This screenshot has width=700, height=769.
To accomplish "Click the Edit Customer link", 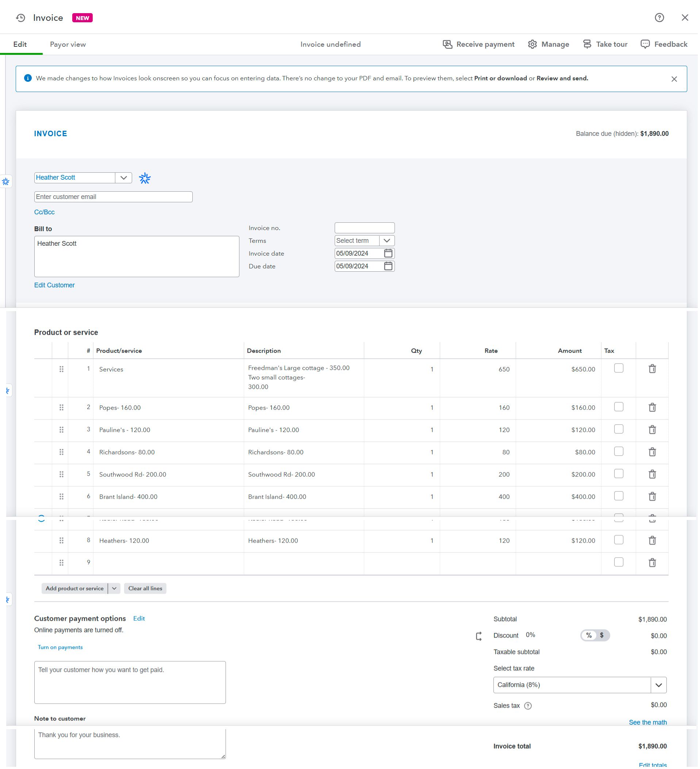I will click(54, 286).
